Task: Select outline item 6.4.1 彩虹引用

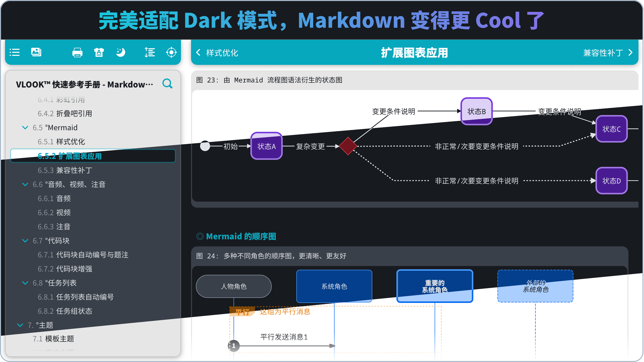Action: (x=61, y=100)
